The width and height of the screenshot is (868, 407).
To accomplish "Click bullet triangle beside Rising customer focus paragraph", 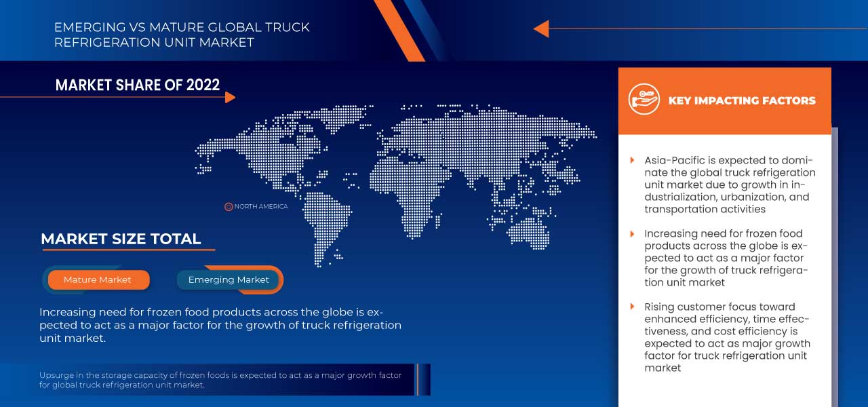I will (x=632, y=307).
